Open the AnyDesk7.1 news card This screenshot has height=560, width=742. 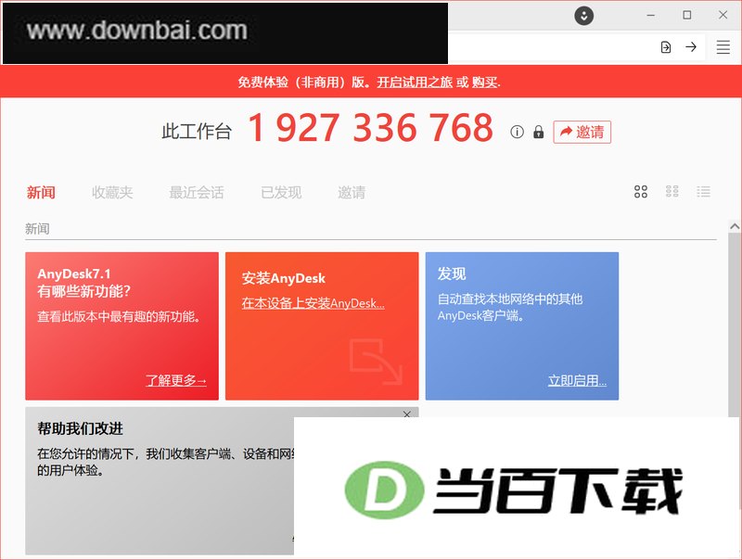[122, 325]
